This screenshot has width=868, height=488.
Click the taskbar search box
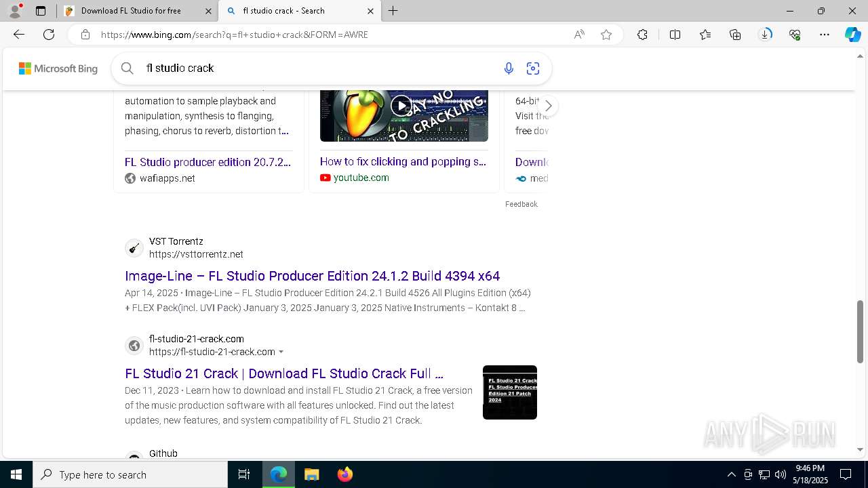130,474
